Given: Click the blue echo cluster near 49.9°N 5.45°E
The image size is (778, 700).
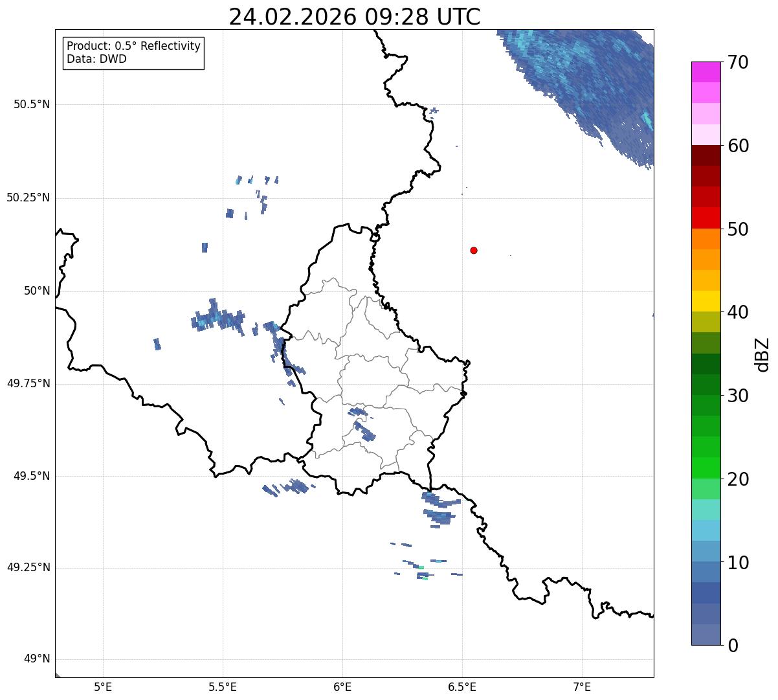Looking at the screenshot, I should tap(219, 317).
